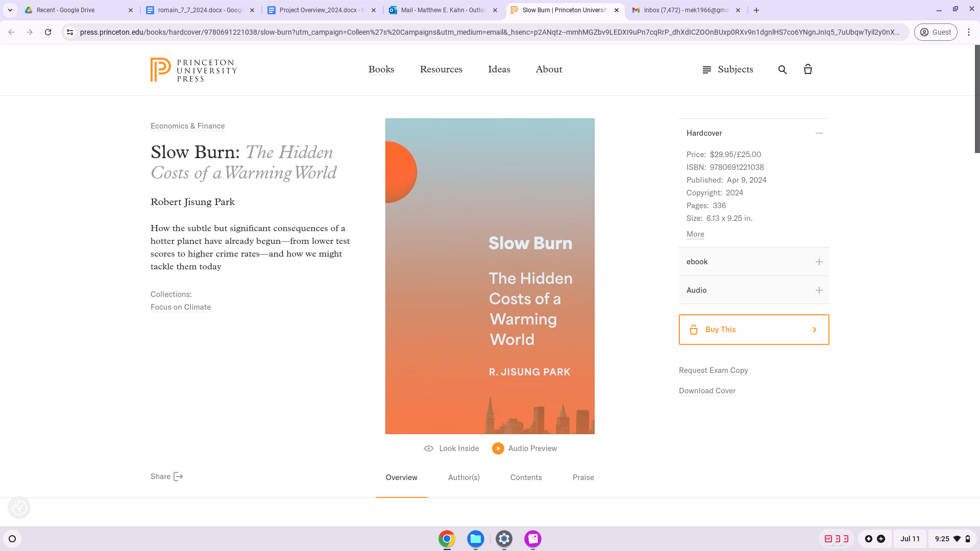
Task: Open the author Robert Jisung Park link
Action: [x=192, y=202]
